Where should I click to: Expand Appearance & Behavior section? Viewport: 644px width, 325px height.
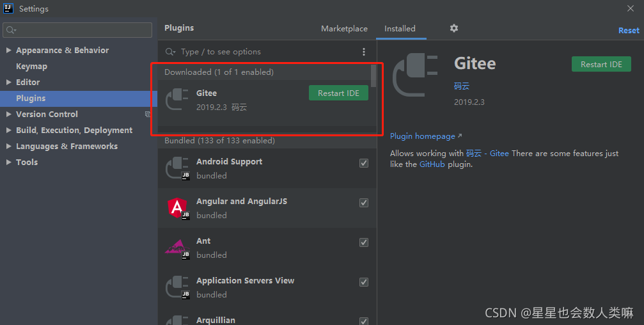(x=8, y=50)
